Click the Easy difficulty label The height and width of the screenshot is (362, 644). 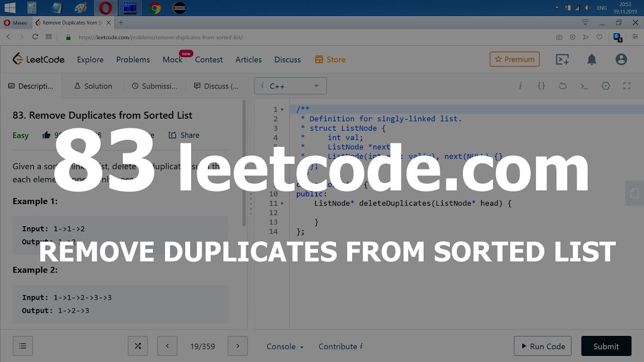click(21, 135)
